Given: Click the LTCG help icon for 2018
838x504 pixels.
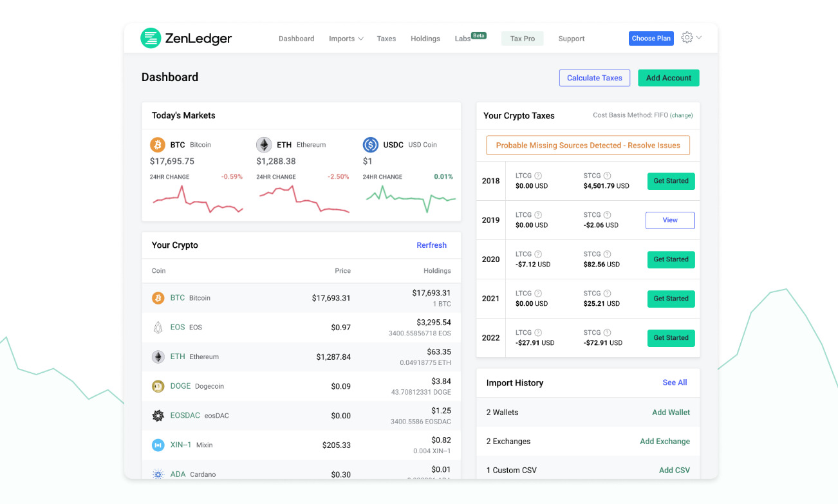Looking at the screenshot, I should click(538, 175).
